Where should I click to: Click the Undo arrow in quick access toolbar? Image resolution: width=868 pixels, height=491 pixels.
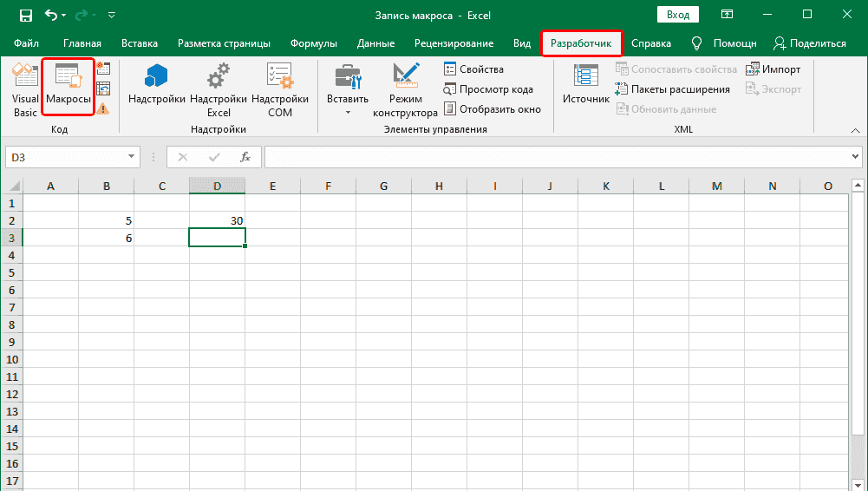[x=52, y=16]
